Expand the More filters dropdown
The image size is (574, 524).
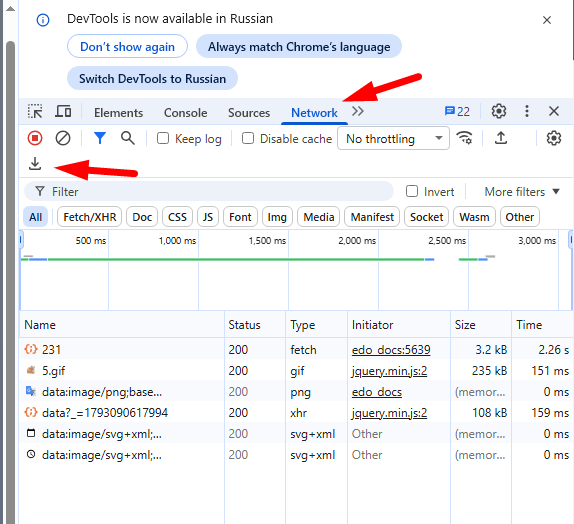click(x=522, y=192)
